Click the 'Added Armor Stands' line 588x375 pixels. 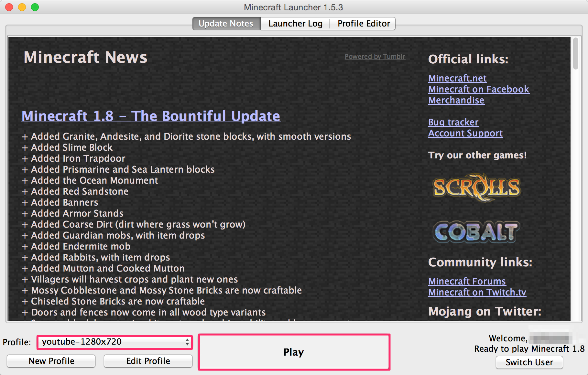pos(73,213)
